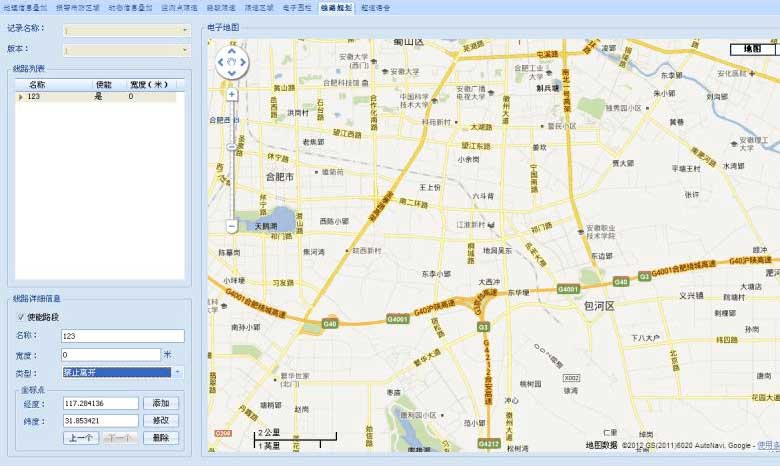Click the map pan down arrow

pos(232,75)
